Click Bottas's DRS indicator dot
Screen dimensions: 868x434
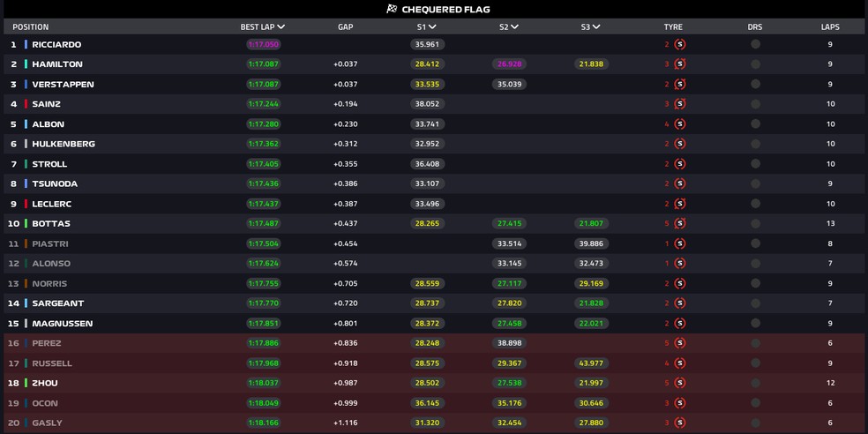(755, 224)
